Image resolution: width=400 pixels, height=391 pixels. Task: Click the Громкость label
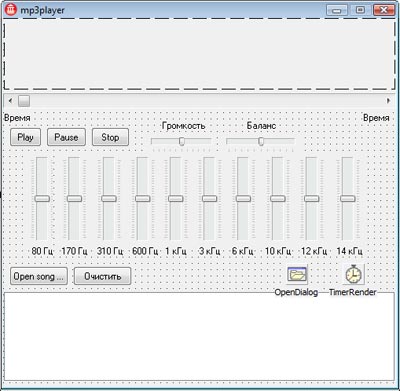tap(183, 126)
